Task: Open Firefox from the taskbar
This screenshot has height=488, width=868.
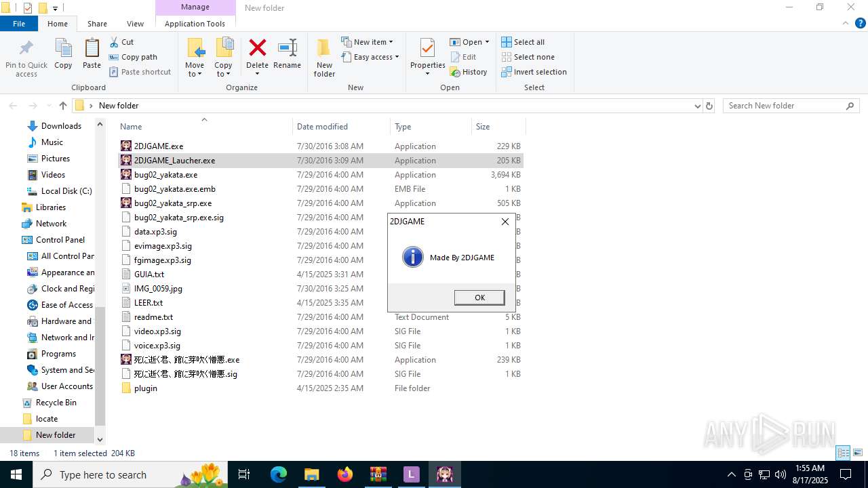Action: coord(345,474)
